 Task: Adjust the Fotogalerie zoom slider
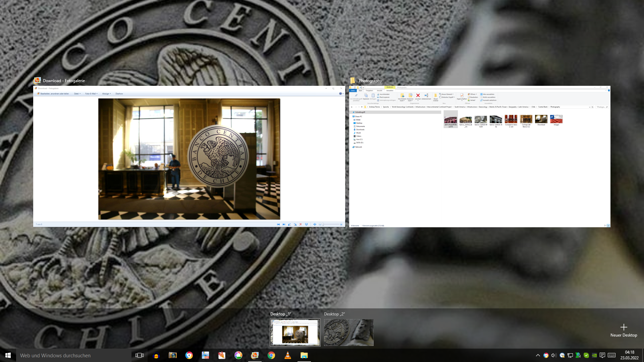tap(331, 224)
